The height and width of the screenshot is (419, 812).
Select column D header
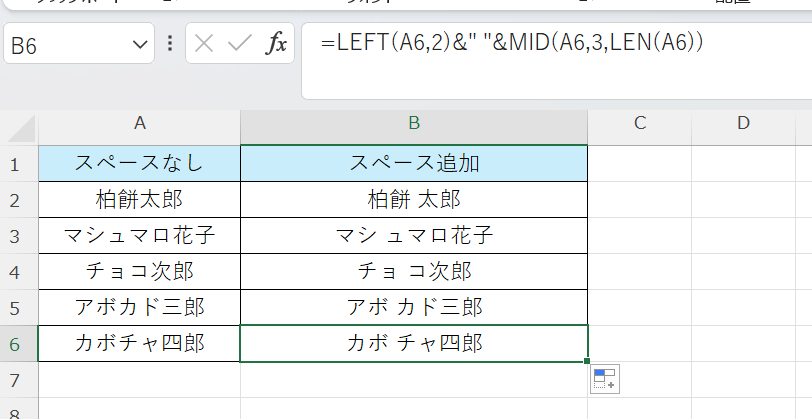pos(743,123)
